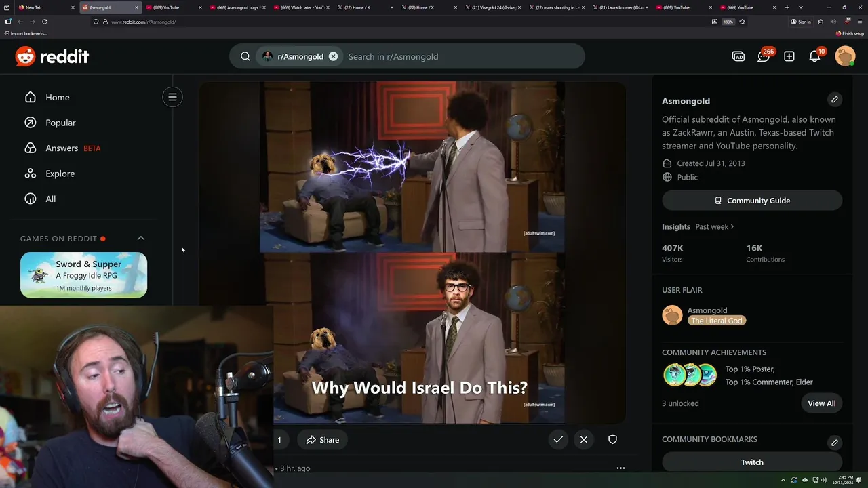Click the 16K Contributions stat
Screen dimensions: 868x488
pos(765,253)
